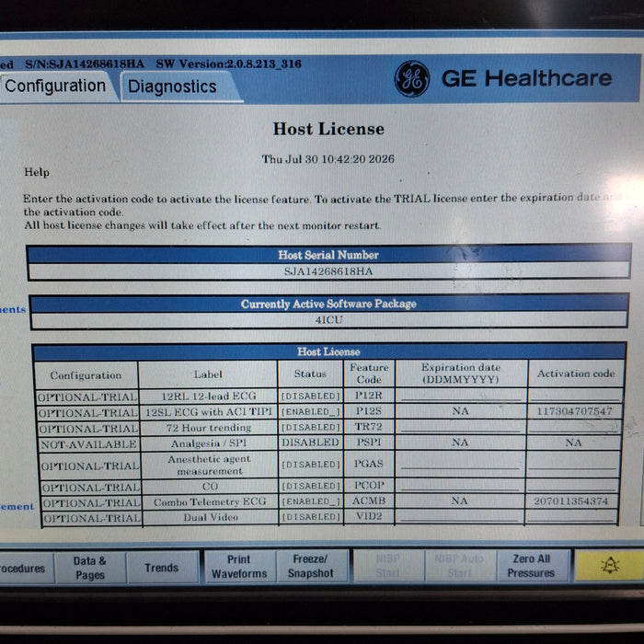
Task: Open the Trends button
Action: pos(162,568)
